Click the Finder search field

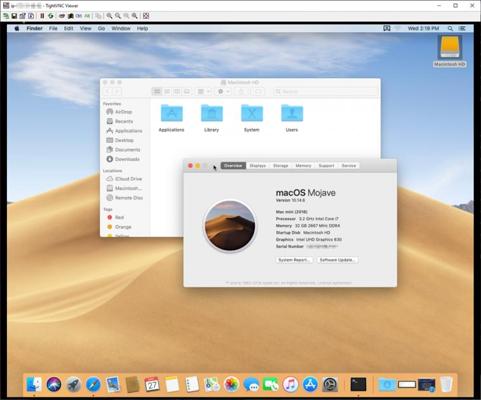(325, 91)
